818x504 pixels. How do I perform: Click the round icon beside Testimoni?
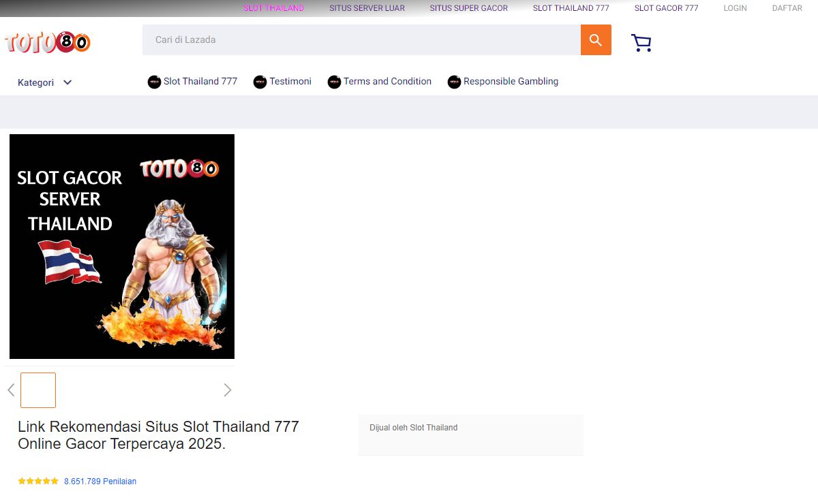260,82
